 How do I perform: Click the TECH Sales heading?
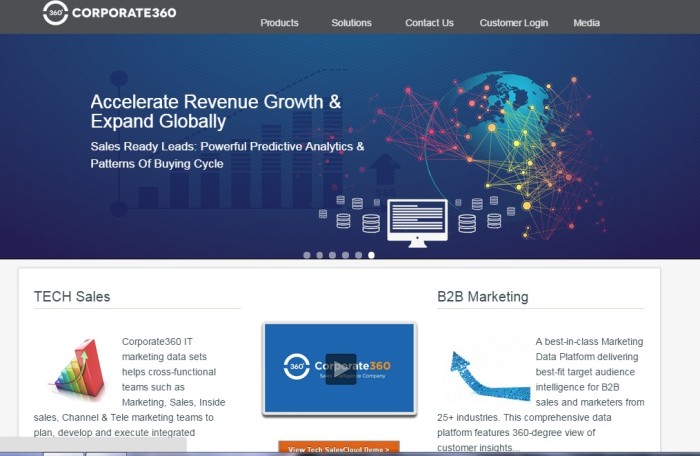pyautogui.click(x=72, y=297)
